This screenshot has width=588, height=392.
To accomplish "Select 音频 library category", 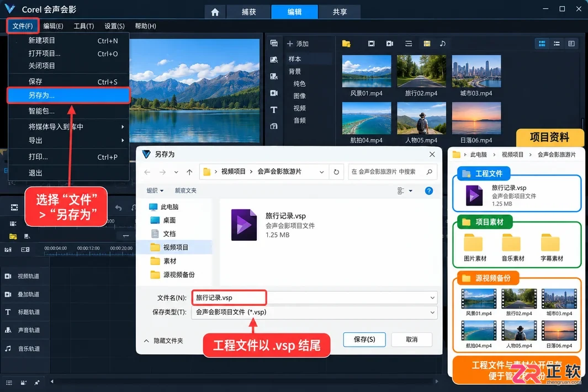I will (299, 120).
